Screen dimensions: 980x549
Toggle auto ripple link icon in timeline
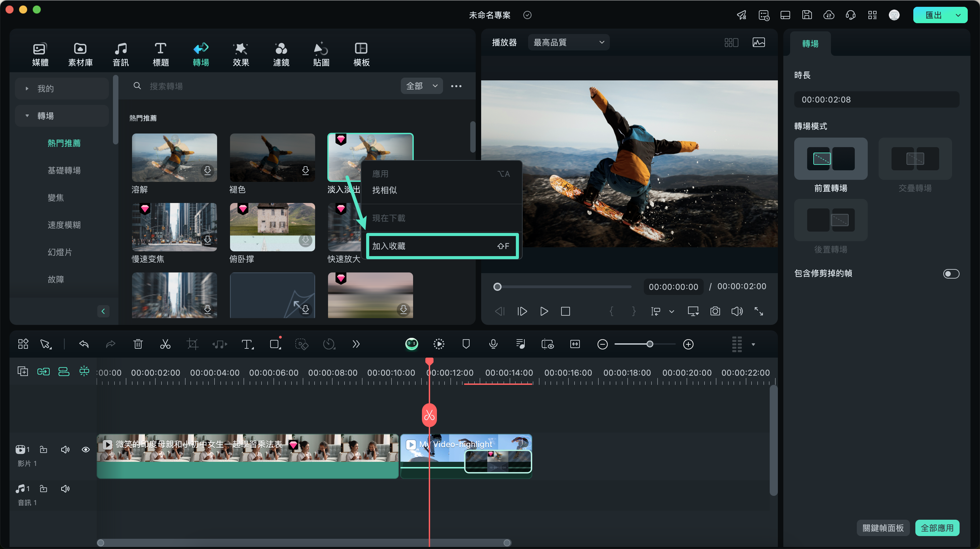43,372
